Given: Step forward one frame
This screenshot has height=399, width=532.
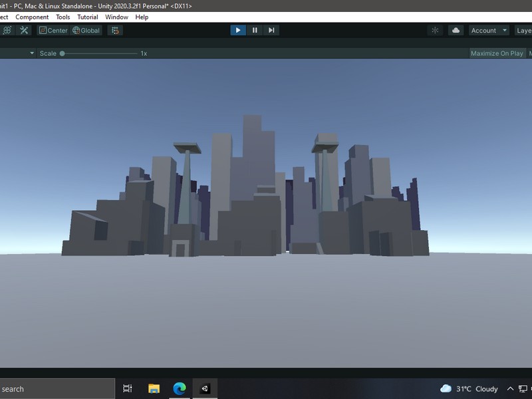Looking at the screenshot, I should [x=270, y=29].
